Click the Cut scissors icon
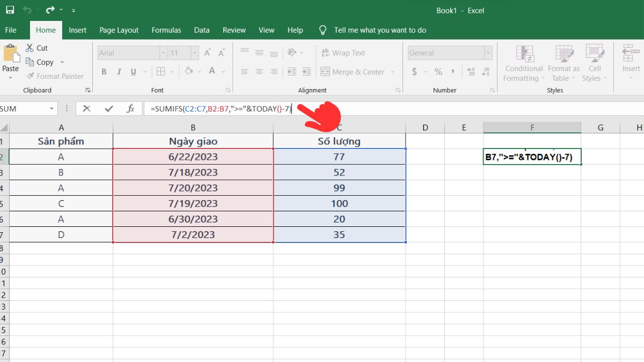The width and height of the screenshot is (644, 362). [30, 48]
